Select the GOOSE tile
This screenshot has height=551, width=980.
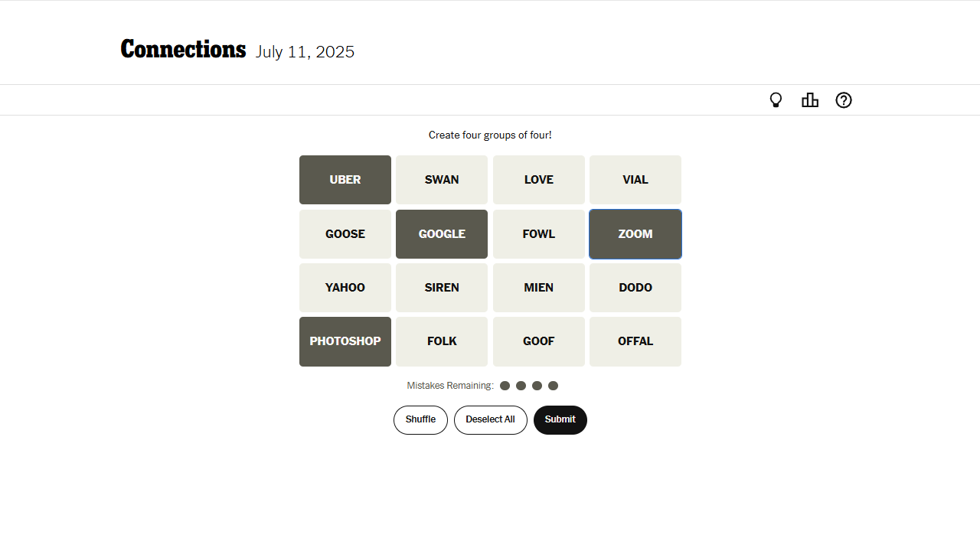coord(345,234)
